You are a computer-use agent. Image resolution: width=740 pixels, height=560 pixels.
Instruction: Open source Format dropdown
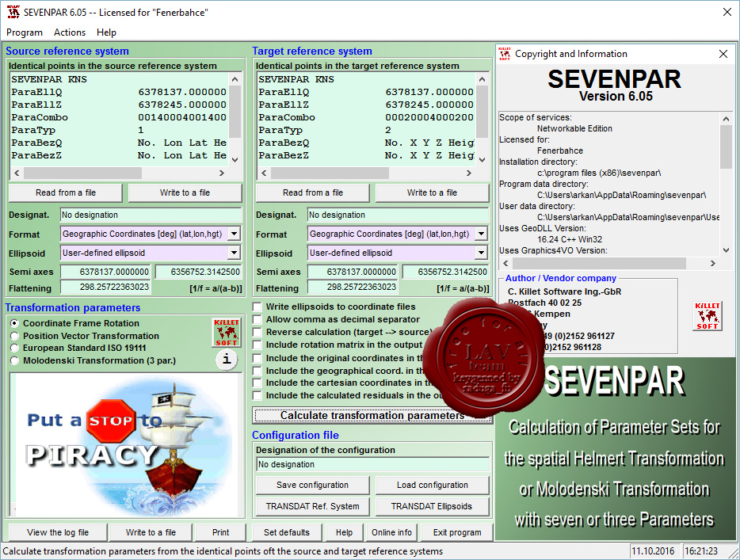(234, 234)
